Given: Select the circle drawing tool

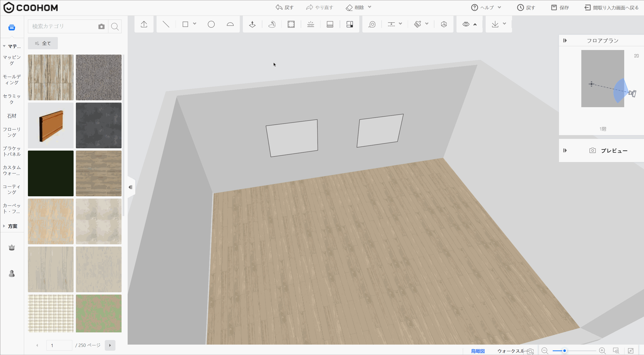Looking at the screenshot, I should tap(211, 24).
